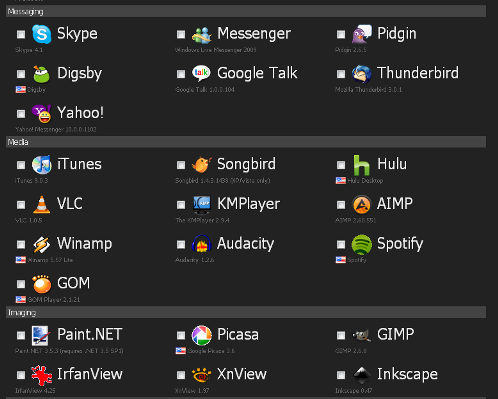Select the red IrfanView icon

[x=42, y=375]
